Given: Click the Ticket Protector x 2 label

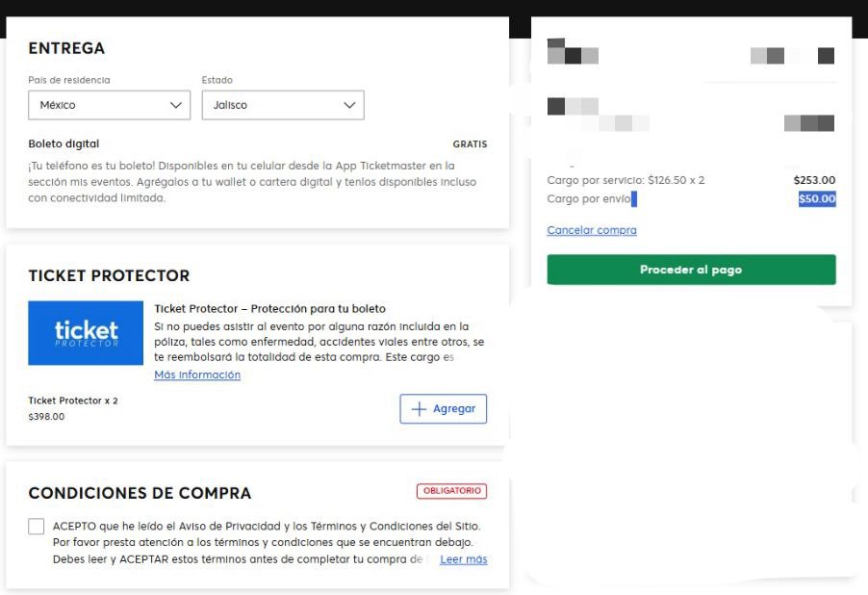Looking at the screenshot, I should tap(73, 401).
